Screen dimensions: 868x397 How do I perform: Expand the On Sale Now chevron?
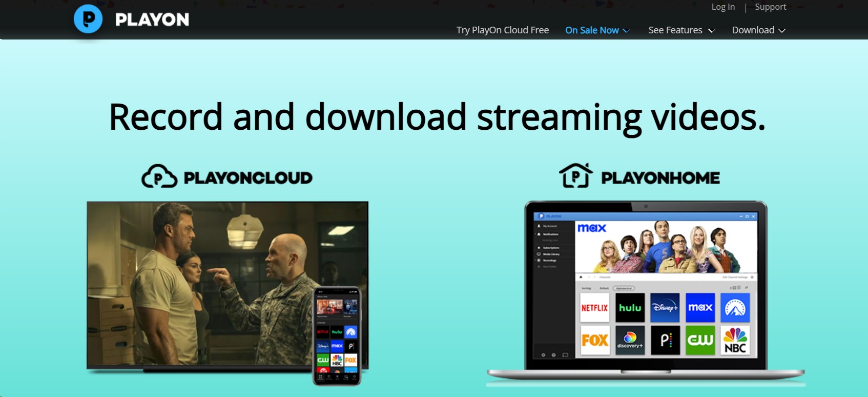click(x=626, y=31)
